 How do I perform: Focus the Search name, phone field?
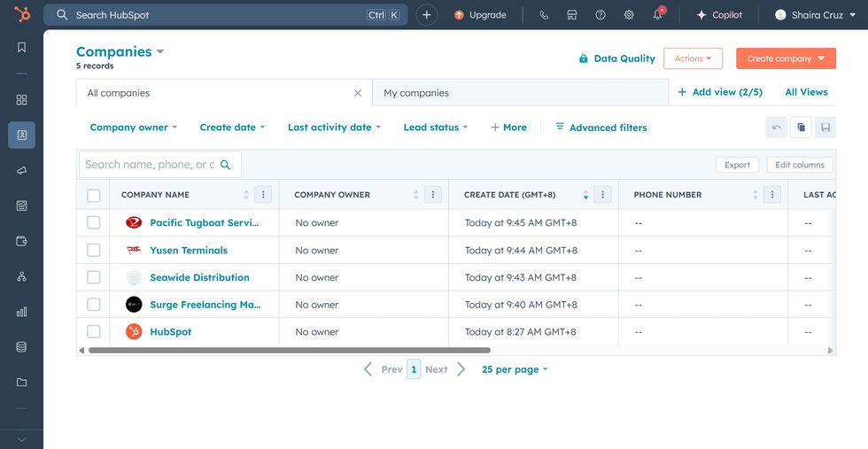[x=160, y=165]
